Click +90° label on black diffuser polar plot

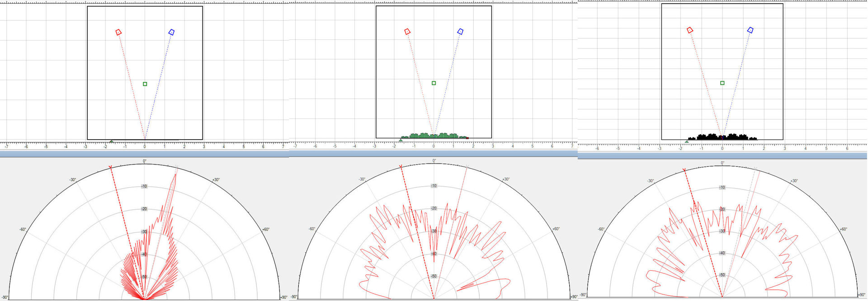pos(862,295)
